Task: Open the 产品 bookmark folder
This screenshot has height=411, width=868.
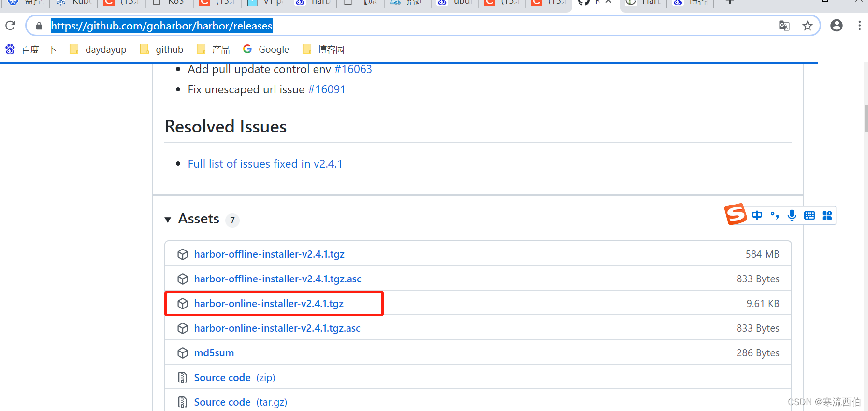Action: 213,49
